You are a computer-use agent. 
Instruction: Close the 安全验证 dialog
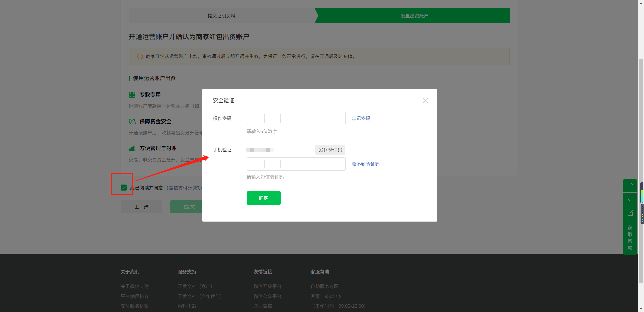click(x=425, y=101)
